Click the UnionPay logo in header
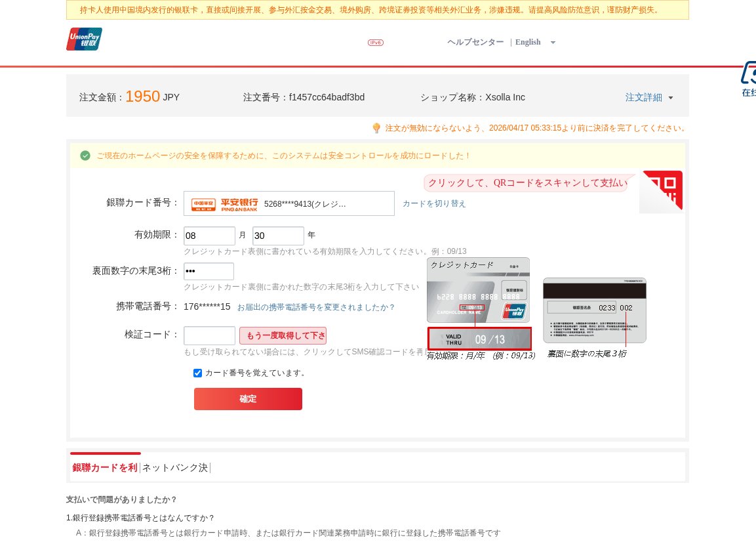The image size is (756, 546). pos(84,39)
